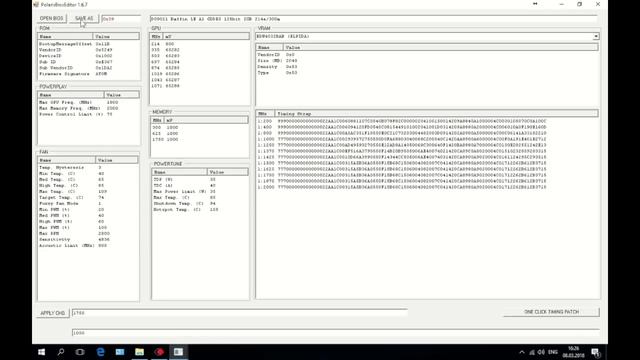Select the Target Temp. (C) fan row
Screen dimensions: 640x360
(88, 198)
